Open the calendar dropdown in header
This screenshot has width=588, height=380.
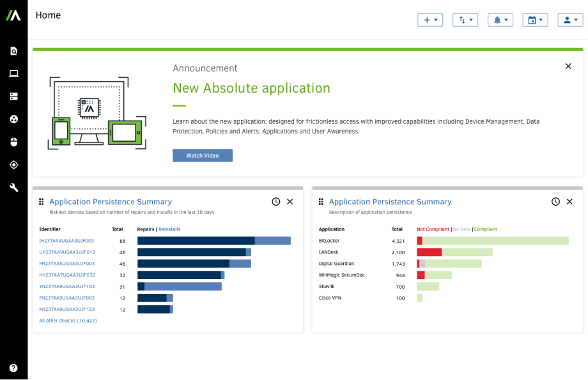pos(535,20)
